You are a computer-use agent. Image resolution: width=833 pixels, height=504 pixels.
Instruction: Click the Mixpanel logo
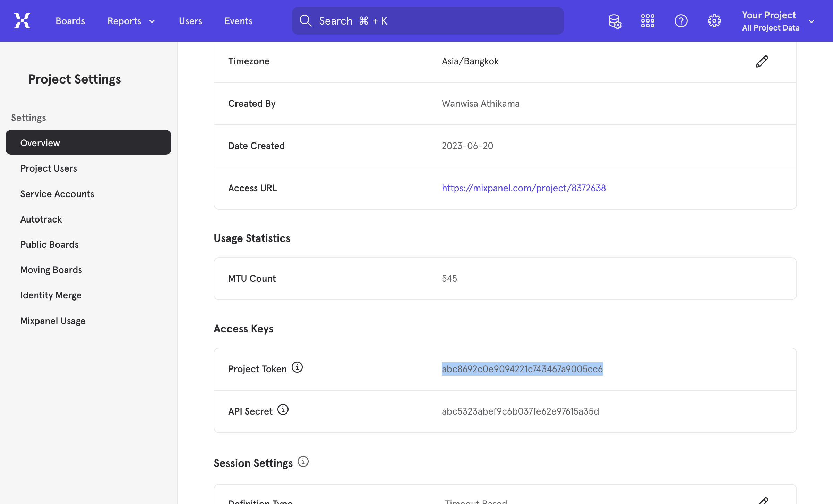[22, 20]
